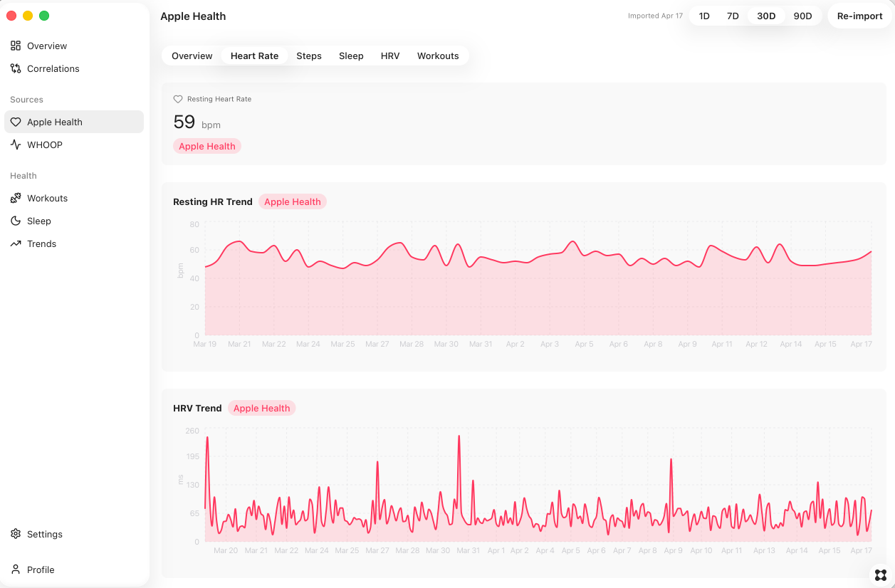This screenshot has height=588, width=895.
Task: Open the Steps tab
Action: (309, 56)
